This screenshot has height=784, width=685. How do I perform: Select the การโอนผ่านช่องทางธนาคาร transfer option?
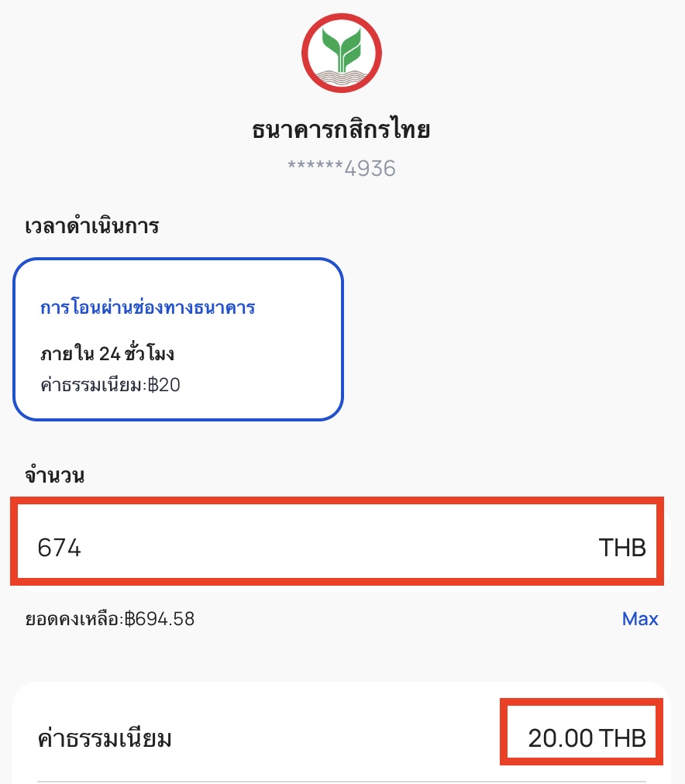(178, 339)
